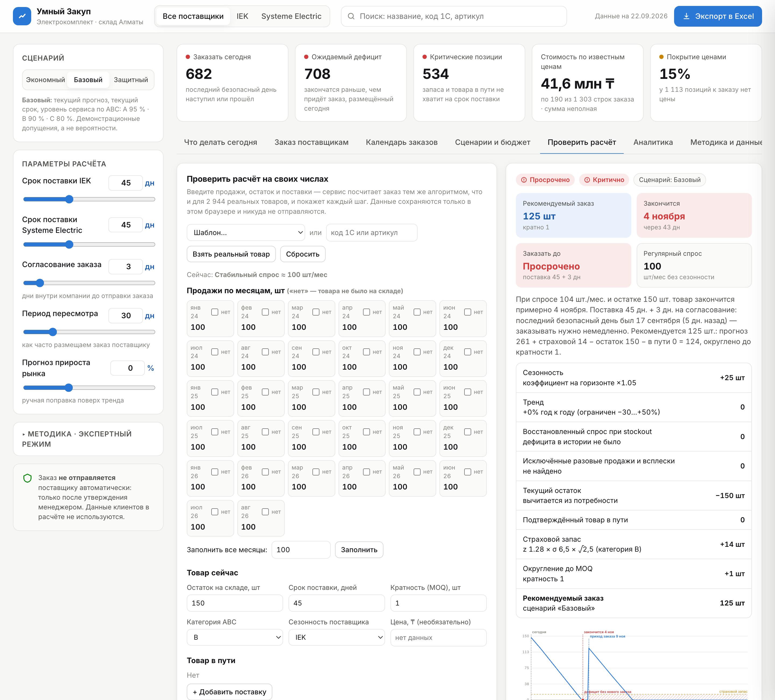The height and width of the screenshot is (700, 775).
Task: Click Остаток на складе input
Action: [x=235, y=603]
